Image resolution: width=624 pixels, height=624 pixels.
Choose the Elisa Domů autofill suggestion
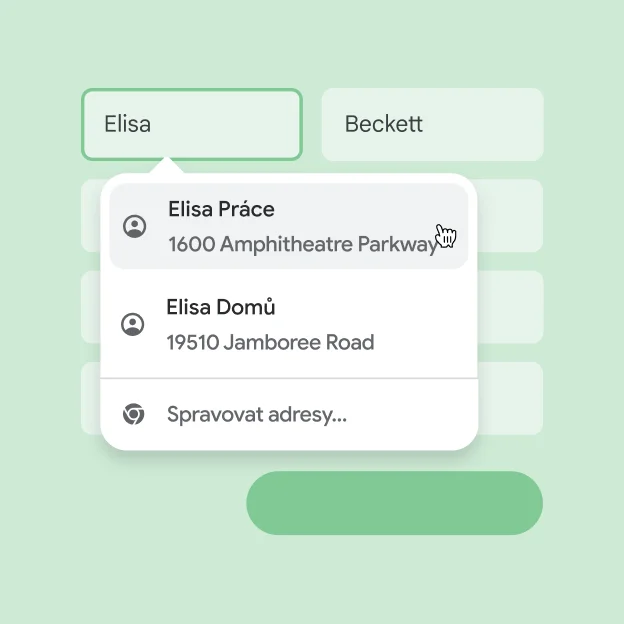288,324
